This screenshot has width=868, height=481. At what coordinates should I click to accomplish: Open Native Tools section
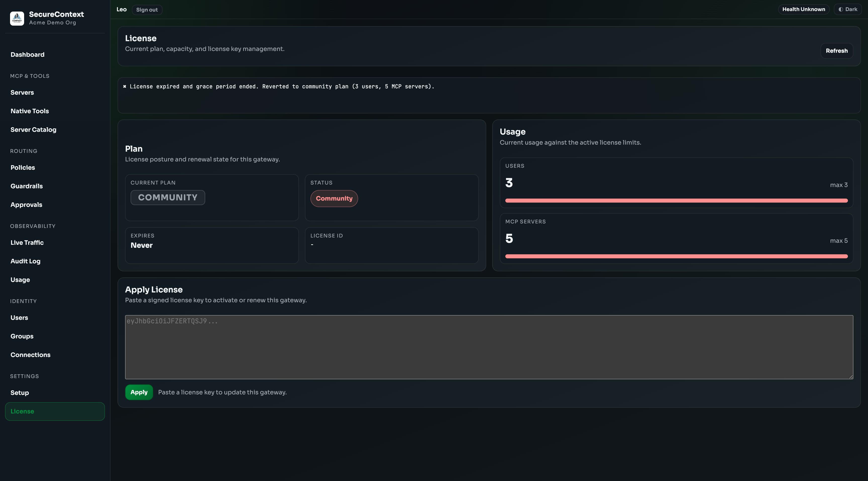pyautogui.click(x=30, y=111)
